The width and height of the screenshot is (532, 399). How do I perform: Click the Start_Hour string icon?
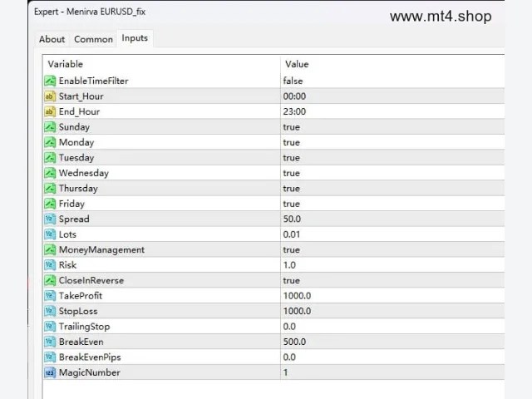click(x=50, y=96)
